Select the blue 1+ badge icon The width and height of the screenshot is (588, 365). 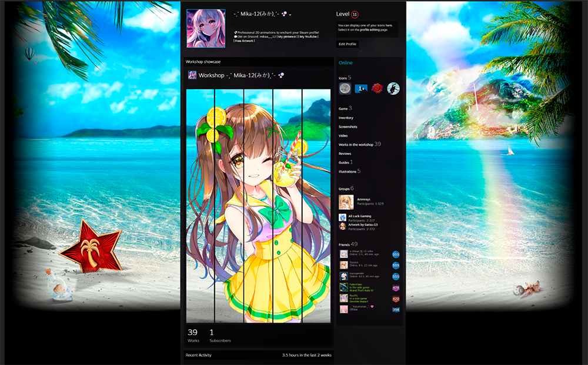point(361,88)
